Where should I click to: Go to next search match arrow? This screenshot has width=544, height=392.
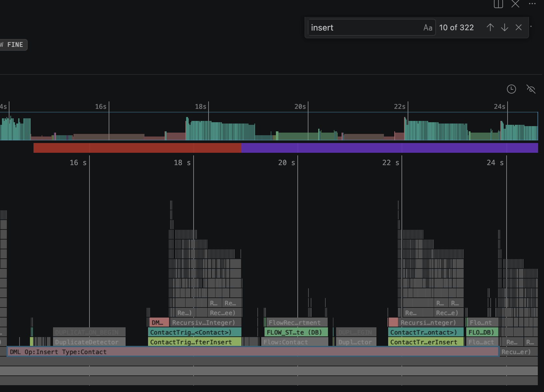[x=504, y=28]
